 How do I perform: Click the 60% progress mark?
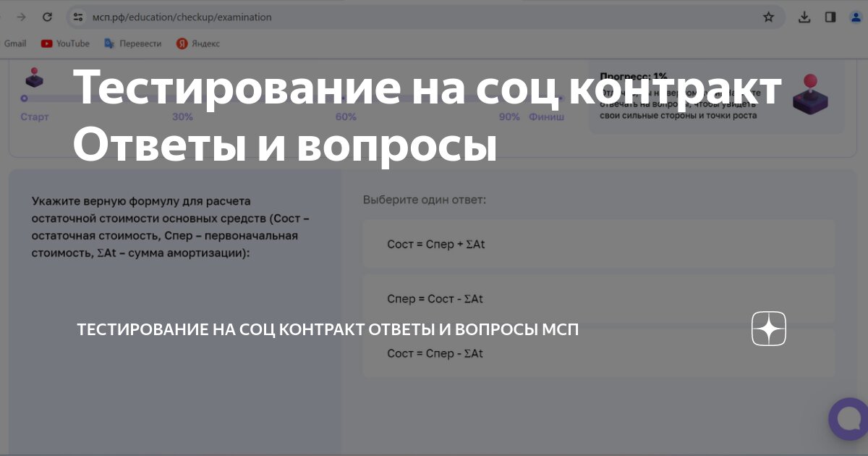[x=346, y=117]
